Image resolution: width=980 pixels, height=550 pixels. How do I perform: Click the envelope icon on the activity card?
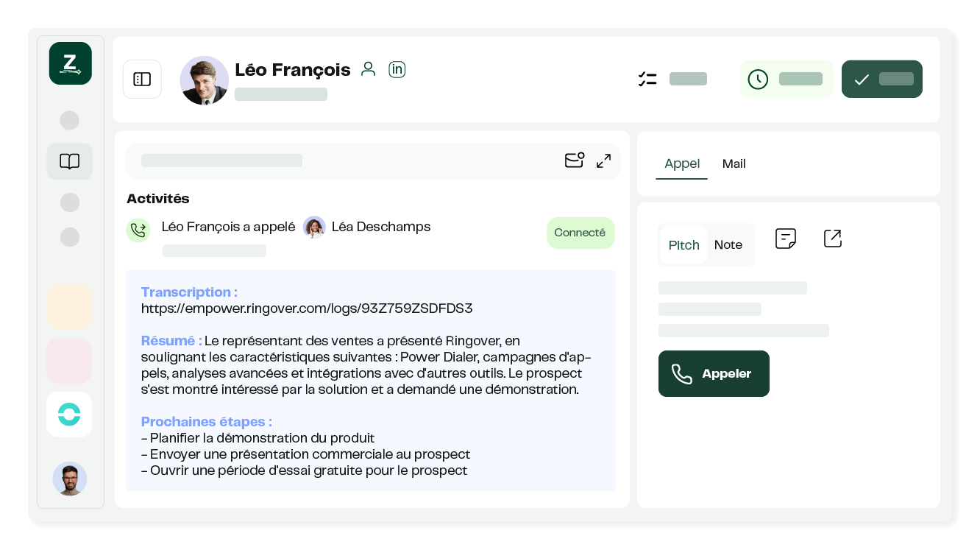point(575,160)
